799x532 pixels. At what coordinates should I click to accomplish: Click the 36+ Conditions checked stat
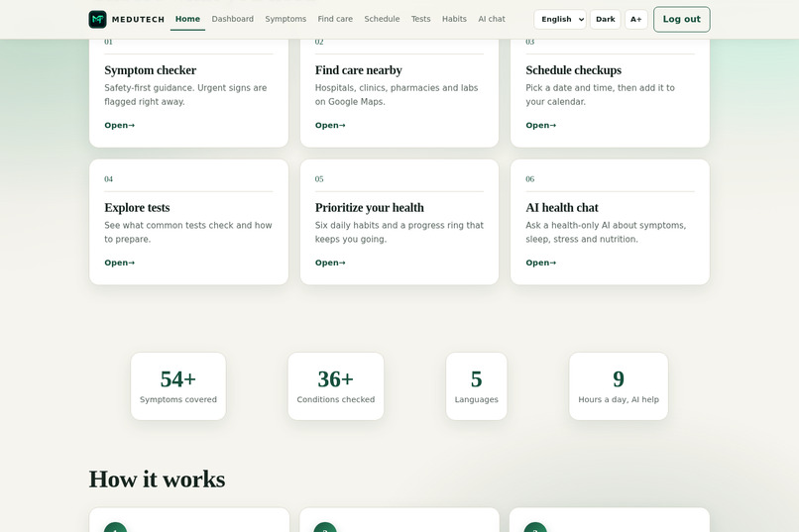[x=336, y=386]
